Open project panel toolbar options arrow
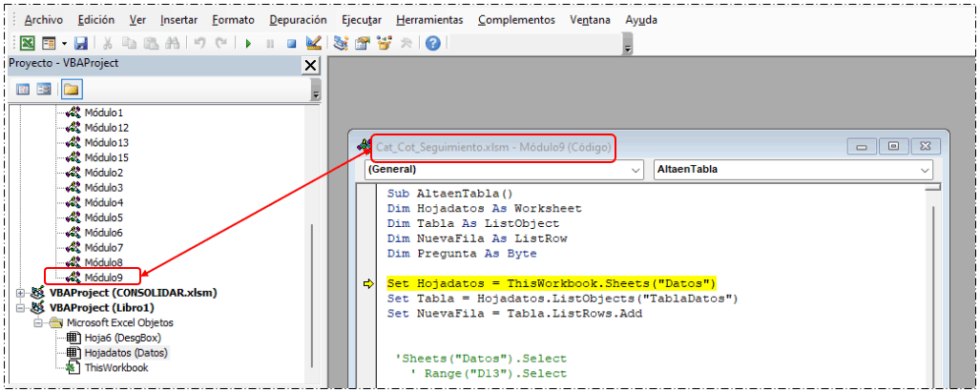This screenshot has height=392, width=980. (x=316, y=92)
